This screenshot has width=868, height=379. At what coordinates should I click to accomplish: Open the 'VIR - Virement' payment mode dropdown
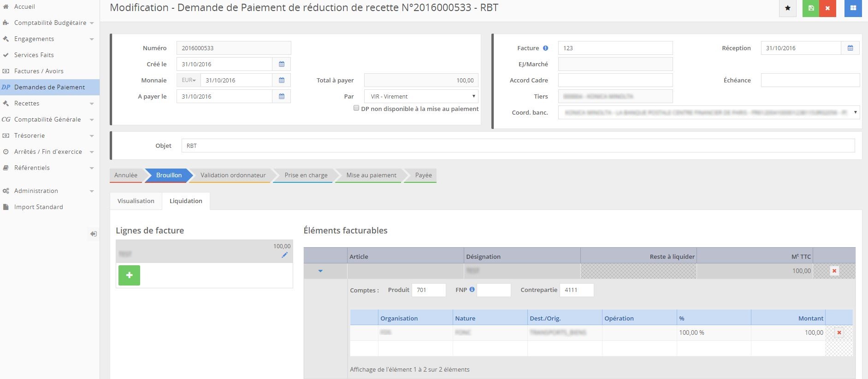[421, 97]
